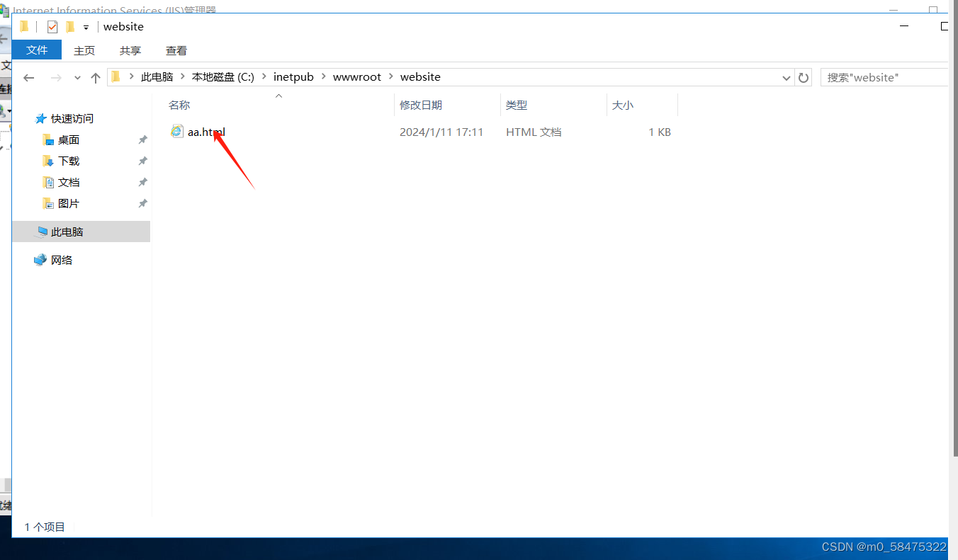This screenshot has height=560, width=958.
Task: Switch to the 查看 ribbon tab
Action: [176, 50]
